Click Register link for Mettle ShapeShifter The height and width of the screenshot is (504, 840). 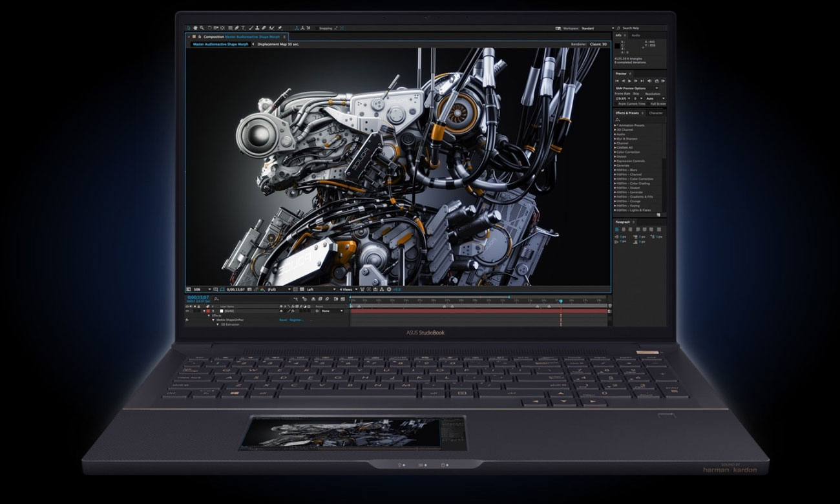(x=297, y=320)
